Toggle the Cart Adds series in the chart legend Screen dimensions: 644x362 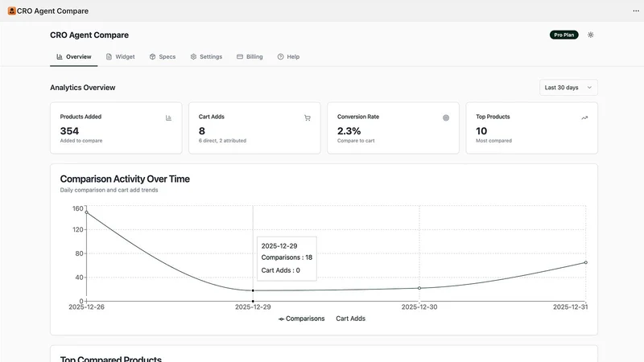click(x=350, y=319)
